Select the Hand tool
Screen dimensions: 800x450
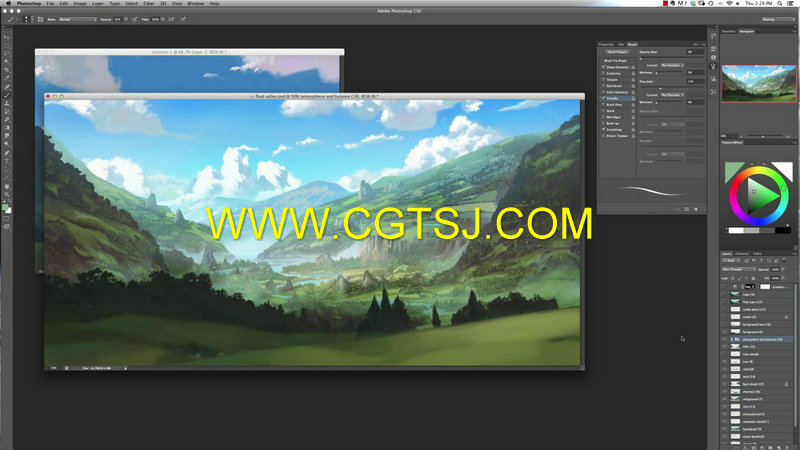tap(7, 186)
